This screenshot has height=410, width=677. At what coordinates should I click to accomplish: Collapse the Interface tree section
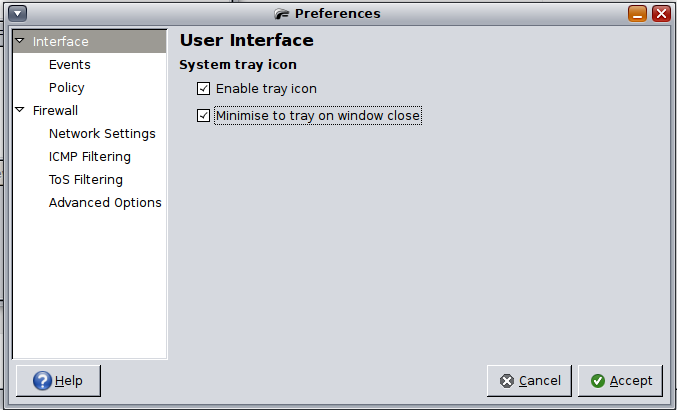(20, 41)
